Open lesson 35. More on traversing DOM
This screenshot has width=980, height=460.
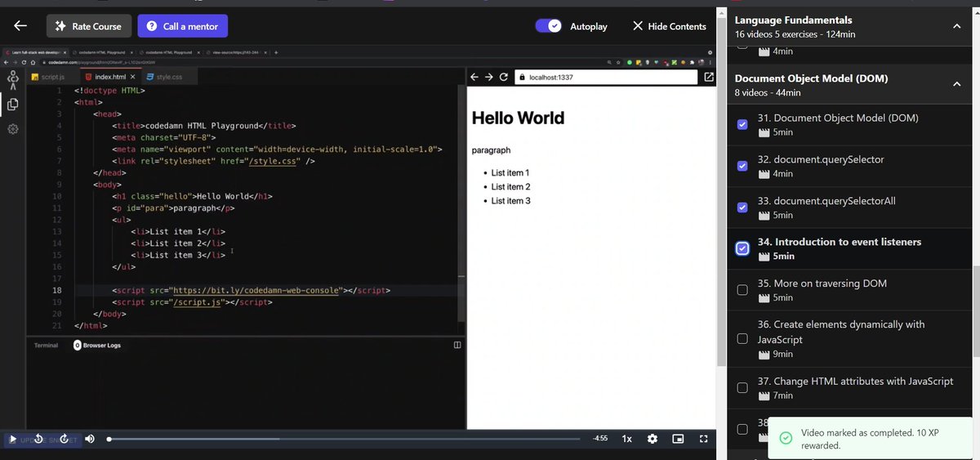(822, 284)
